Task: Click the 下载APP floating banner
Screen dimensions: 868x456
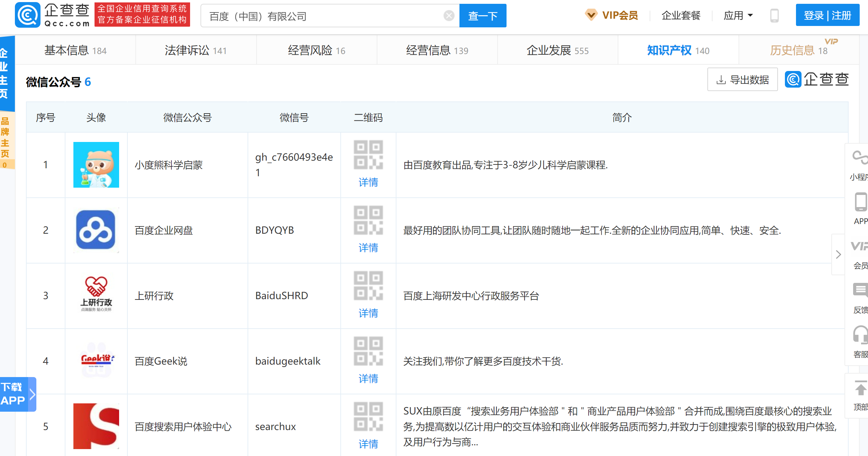Action: click(18, 394)
